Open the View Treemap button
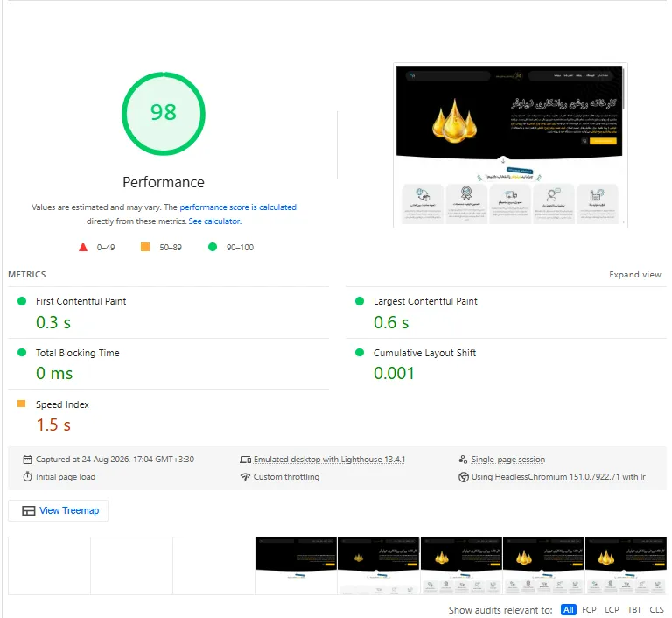672x618 pixels. (59, 511)
